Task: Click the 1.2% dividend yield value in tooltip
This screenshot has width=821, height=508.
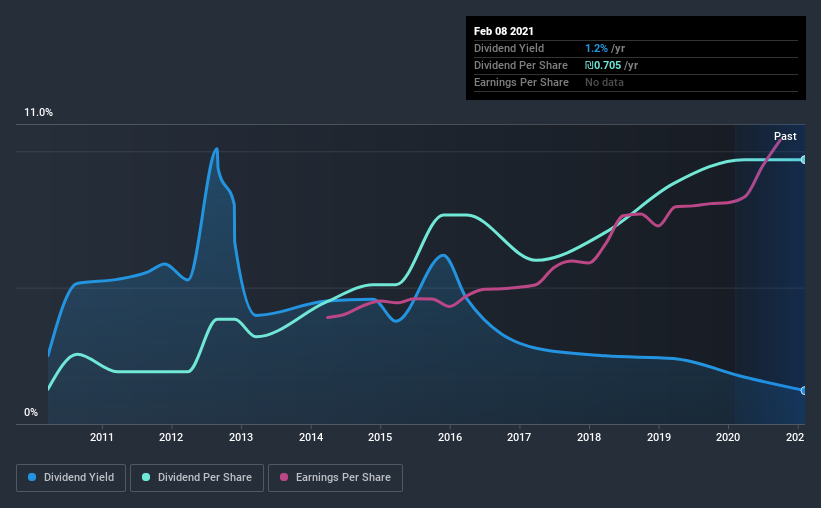Action: tap(596, 49)
